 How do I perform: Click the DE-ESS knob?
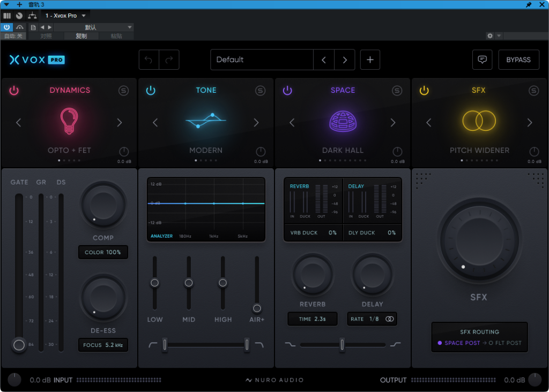(x=103, y=298)
